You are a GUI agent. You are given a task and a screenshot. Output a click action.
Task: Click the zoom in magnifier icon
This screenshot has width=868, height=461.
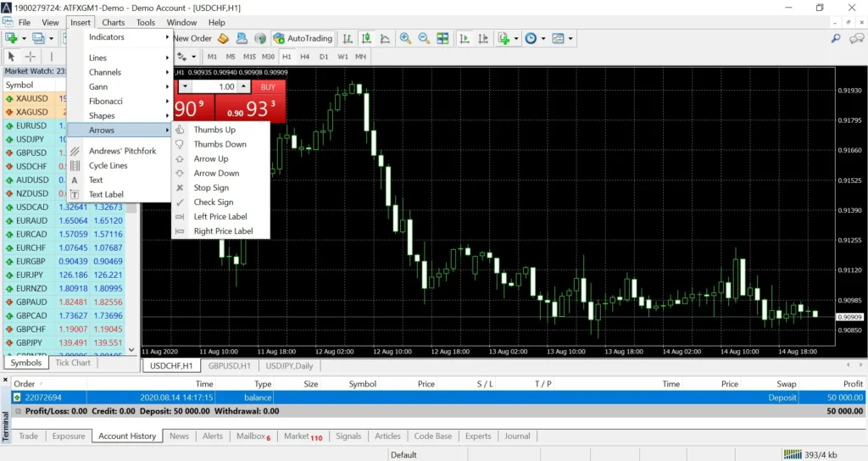405,38
